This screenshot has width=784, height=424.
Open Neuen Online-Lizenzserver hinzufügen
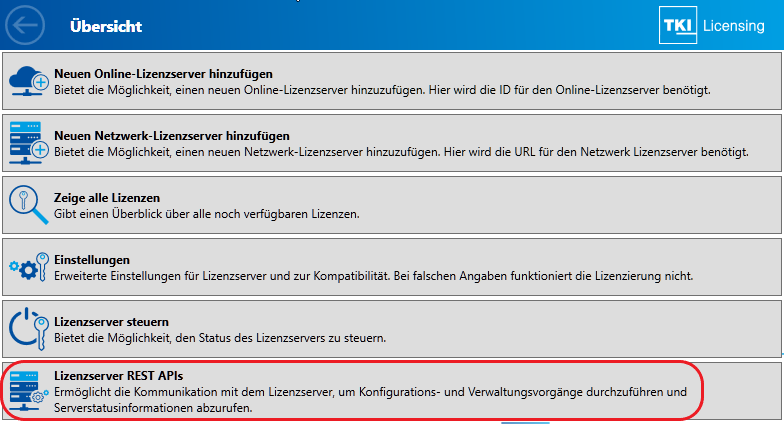tap(392, 82)
